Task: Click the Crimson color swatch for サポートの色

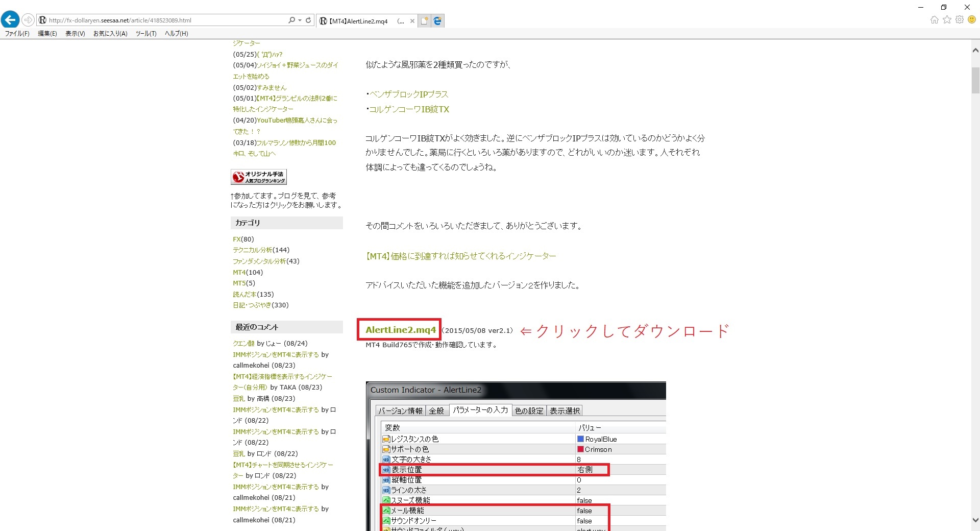Action: 580,449
